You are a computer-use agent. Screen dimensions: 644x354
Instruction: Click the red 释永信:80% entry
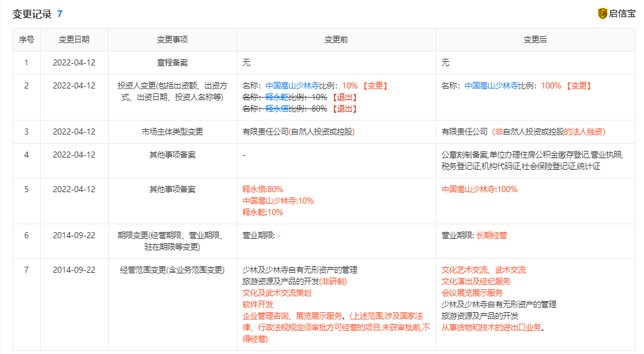(x=263, y=189)
